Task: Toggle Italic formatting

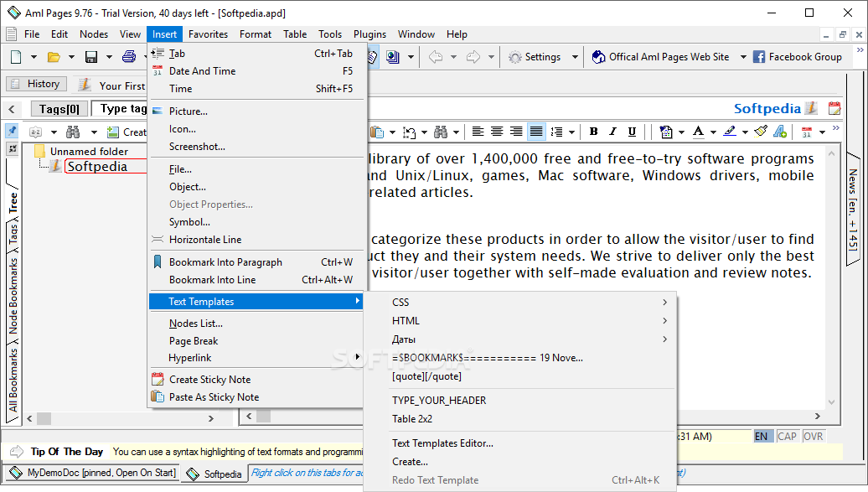Action: point(612,132)
